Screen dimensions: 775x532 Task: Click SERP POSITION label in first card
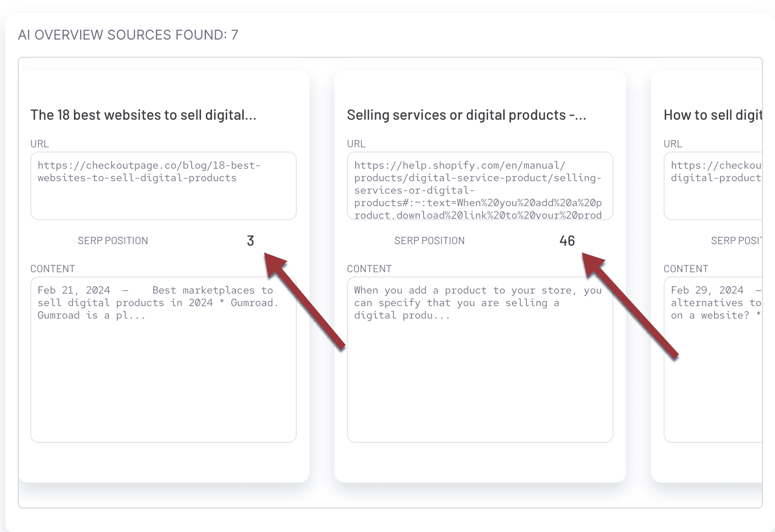click(x=113, y=240)
